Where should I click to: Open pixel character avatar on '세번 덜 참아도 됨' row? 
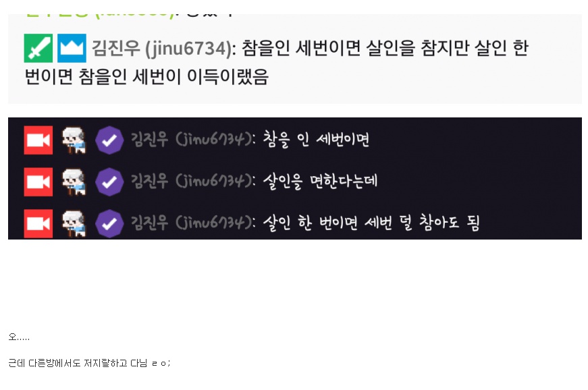[x=74, y=223]
